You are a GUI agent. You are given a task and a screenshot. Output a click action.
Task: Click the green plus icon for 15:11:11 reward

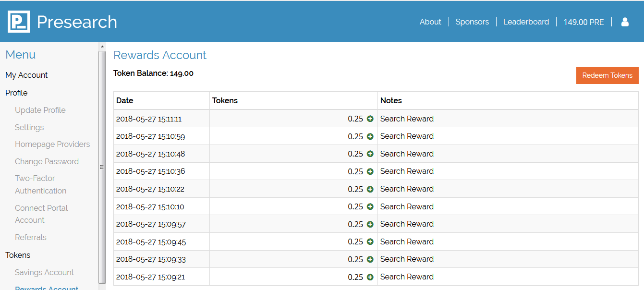click(370, 119)
